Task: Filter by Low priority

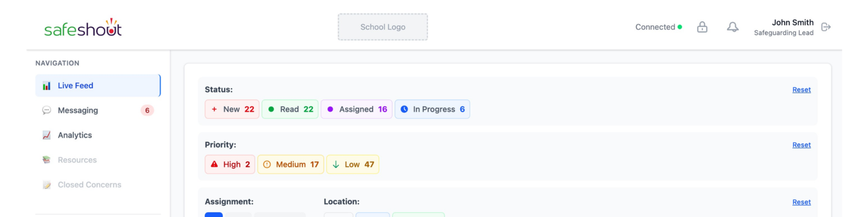Action: (x=353, y=164)
